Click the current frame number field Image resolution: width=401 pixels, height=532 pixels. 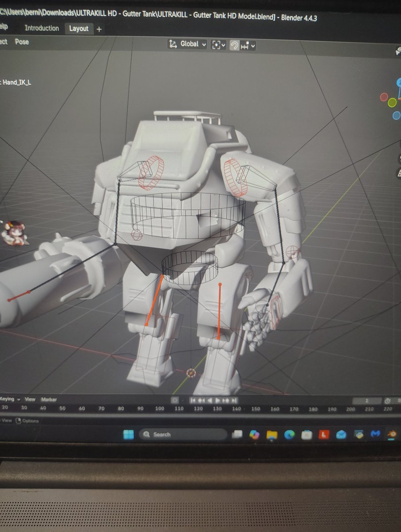[x=366, y=400]
